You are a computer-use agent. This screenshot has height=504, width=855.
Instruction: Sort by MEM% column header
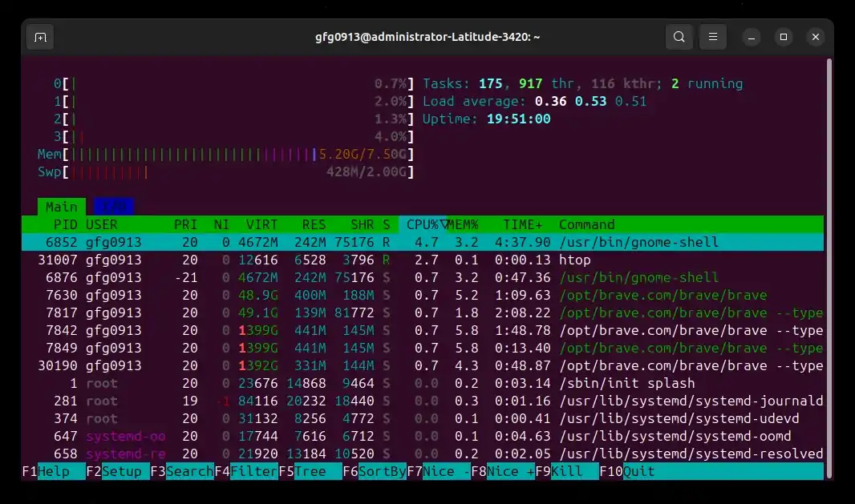[x=463, y=224]
